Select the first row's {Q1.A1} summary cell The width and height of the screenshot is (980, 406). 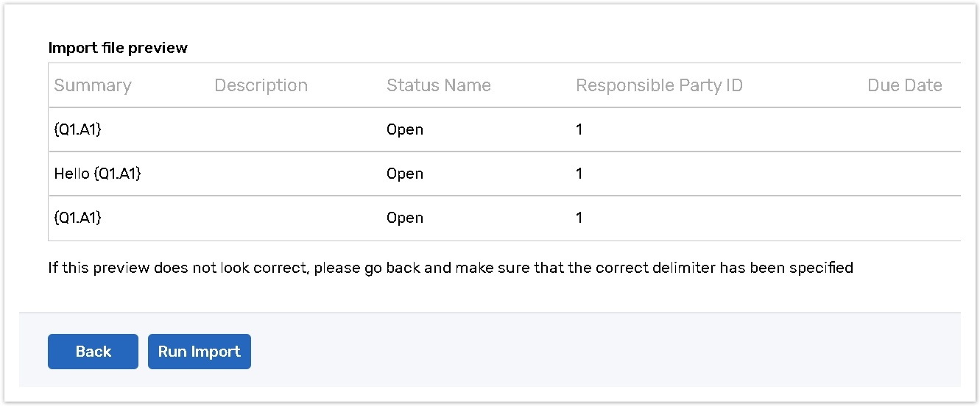click(78, 130)
